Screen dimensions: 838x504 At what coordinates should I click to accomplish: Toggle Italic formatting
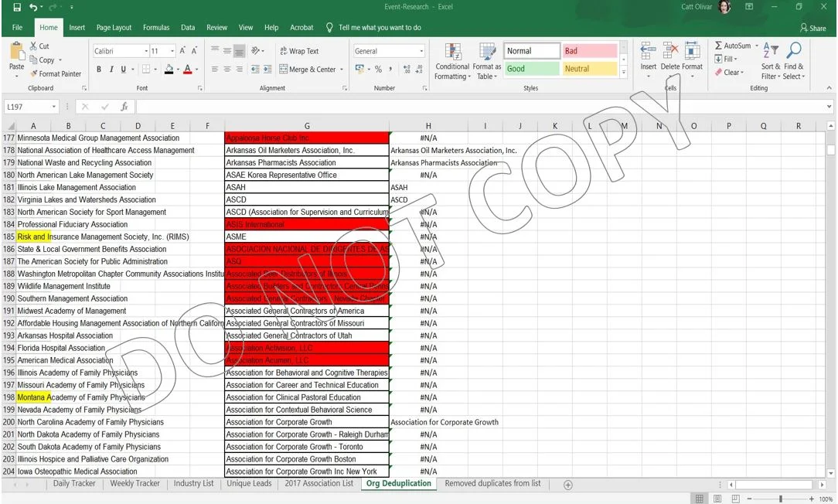(111, 69)
